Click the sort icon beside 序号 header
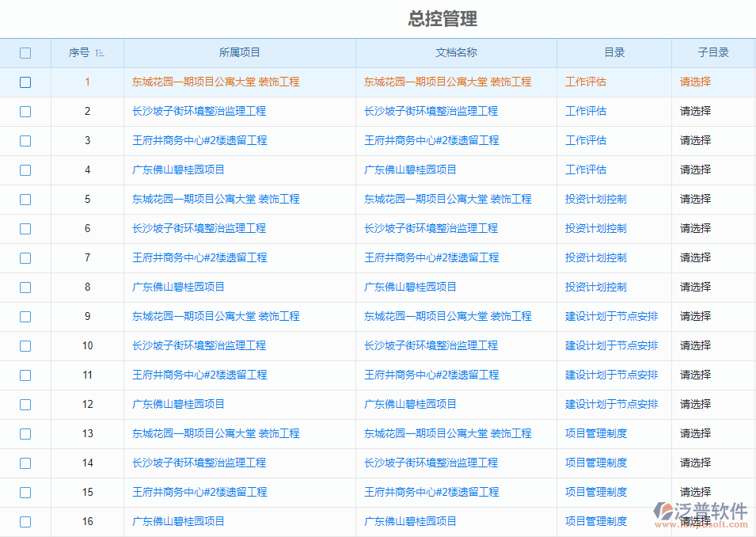 (101, 52)
